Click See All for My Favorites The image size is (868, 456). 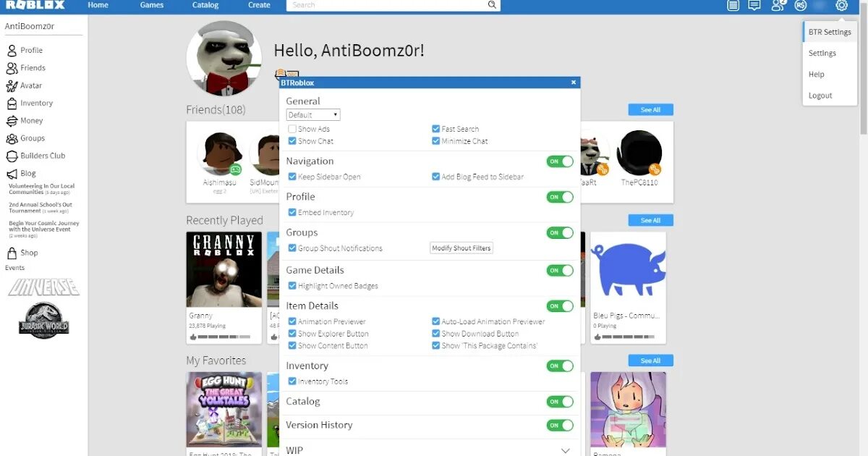click(650, 360)
